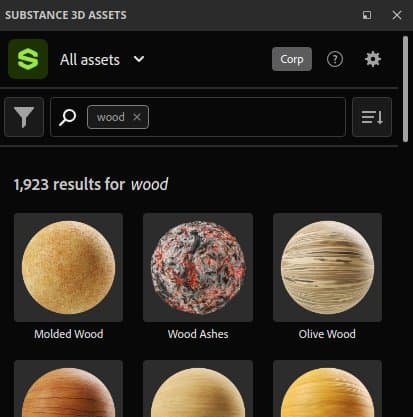This screenshot has height=417, width=413.
Task: Undock the panel with the pop-out icon
Action: click(367, 15)
